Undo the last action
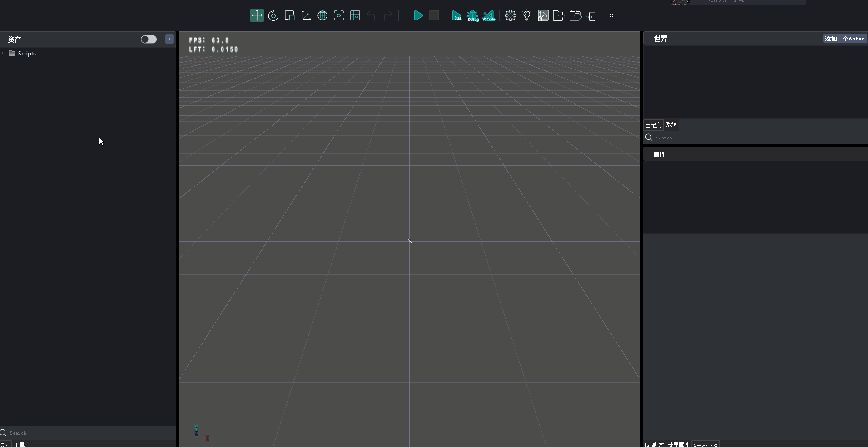868x447 pixels. [x=372, y=16]
